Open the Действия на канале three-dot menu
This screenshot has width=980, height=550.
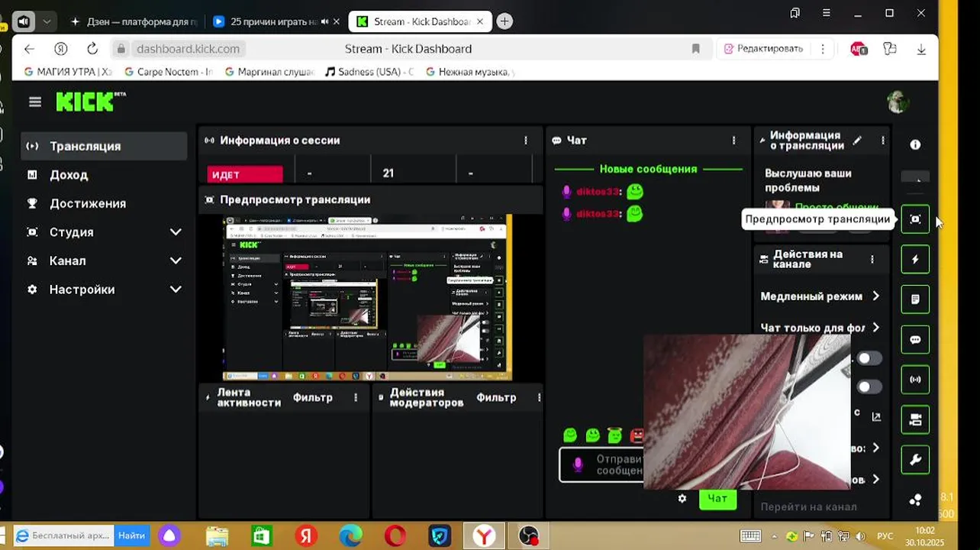point(872,260)
